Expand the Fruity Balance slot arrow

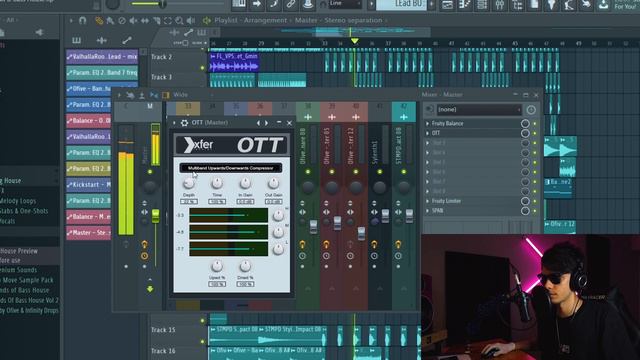(427, 123)
